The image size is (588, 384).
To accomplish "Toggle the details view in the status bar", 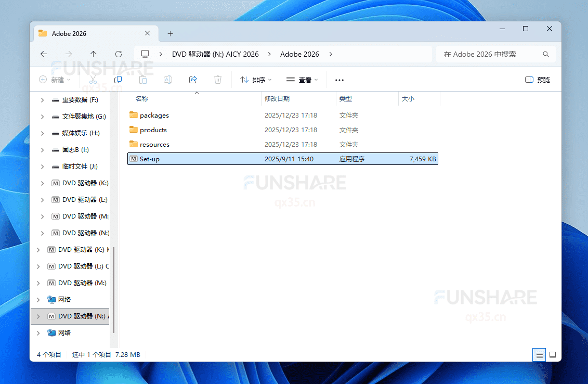I will pos(539,354).
